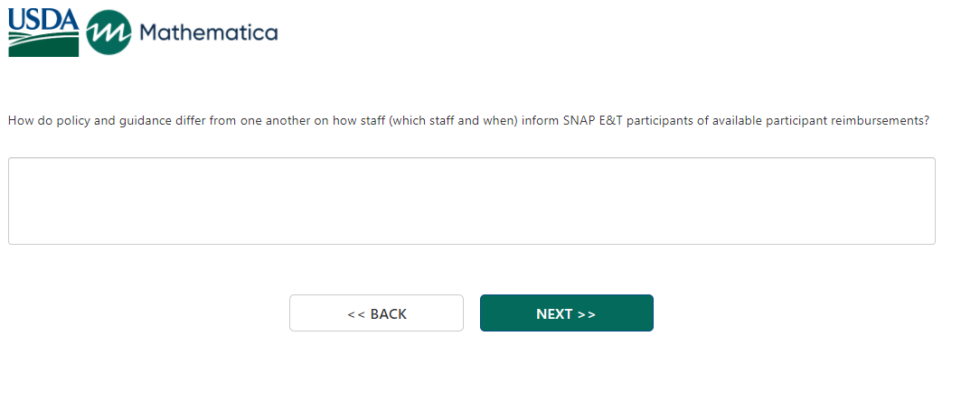Click the SNAP E&T question text
The image size is (980, 420).
pos(468,120)
